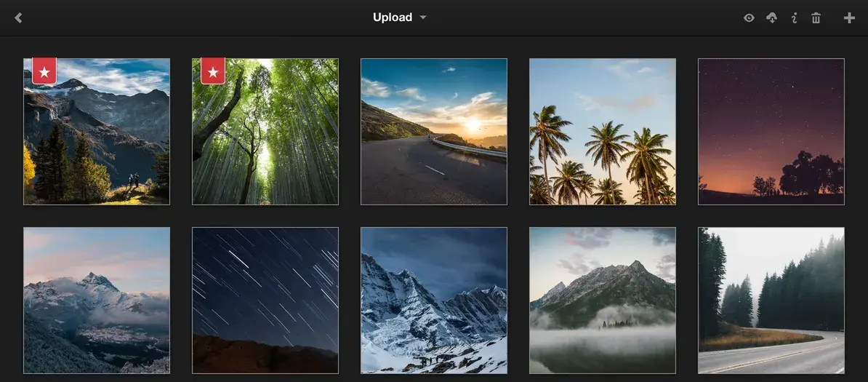868x382 pixels.
Task: Click the cloud download icon
Action: 771,17
